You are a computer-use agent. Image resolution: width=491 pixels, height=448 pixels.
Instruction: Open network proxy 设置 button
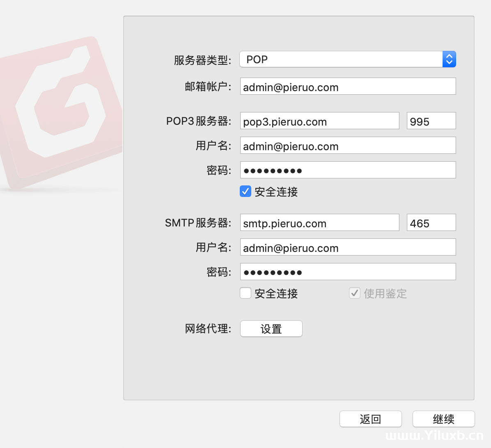[271, 329]
